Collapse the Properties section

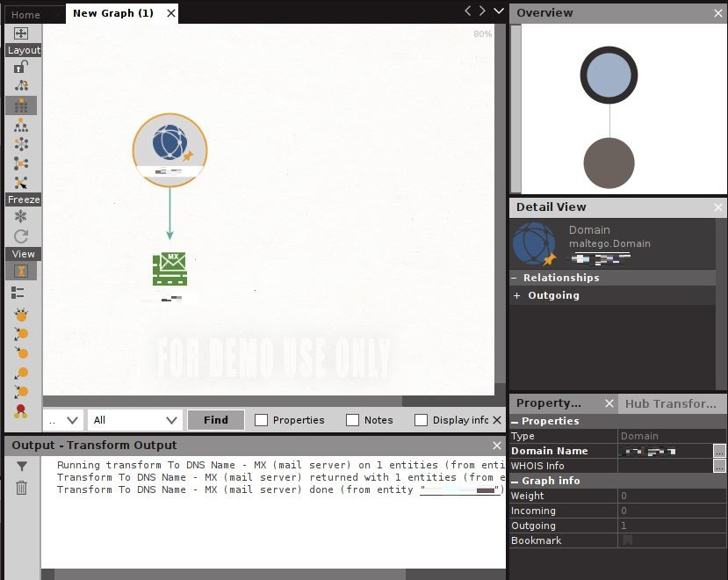click(x=515, y=422)
